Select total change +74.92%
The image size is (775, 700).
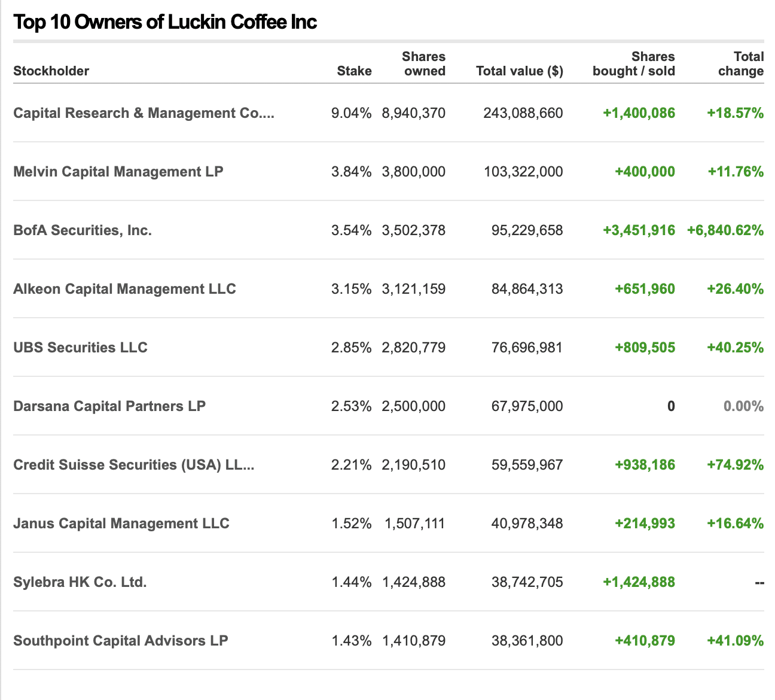[x=736, y=465]
